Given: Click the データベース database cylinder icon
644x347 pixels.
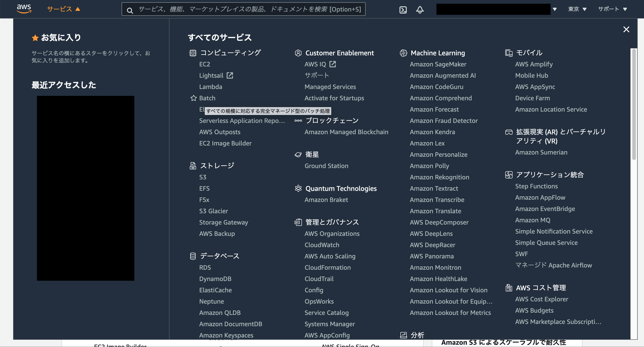Looking at the screenshot, I should 193,256.
